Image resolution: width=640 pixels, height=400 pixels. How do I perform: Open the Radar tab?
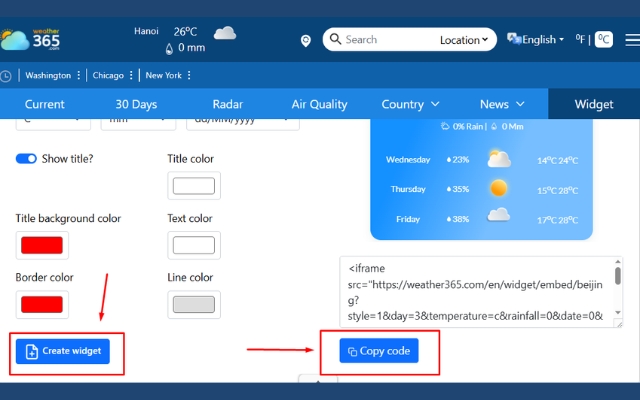click(227, 104)
